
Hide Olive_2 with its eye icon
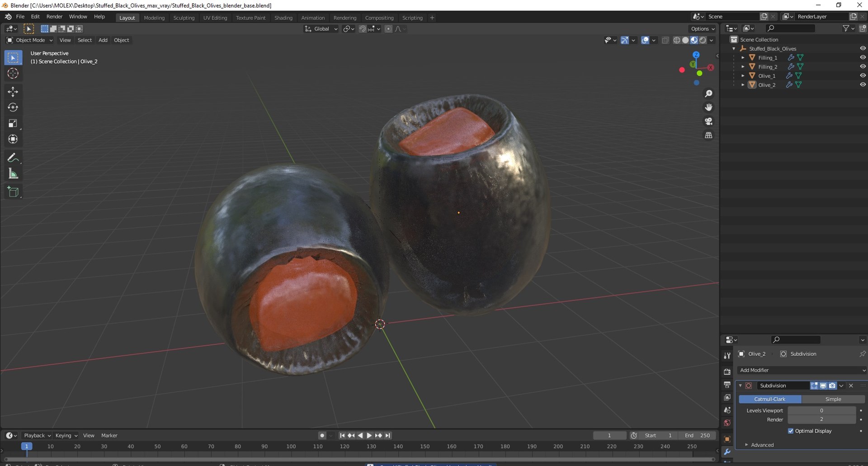point(863,85)
